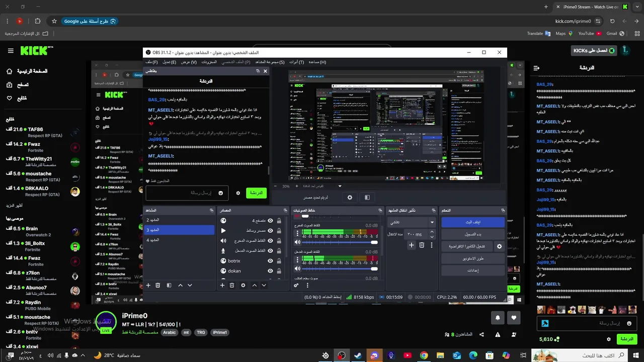This screenshot has height=362, width=644.
Task: Open source properties gear below OBS preview
Action: pyautogui.click(x=350, y=198)
